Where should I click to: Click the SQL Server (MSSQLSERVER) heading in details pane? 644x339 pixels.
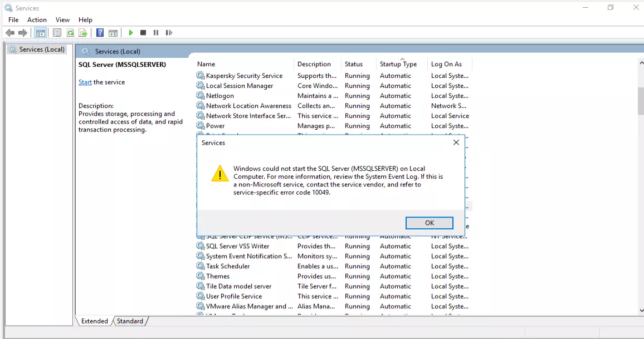pos(123,65)
